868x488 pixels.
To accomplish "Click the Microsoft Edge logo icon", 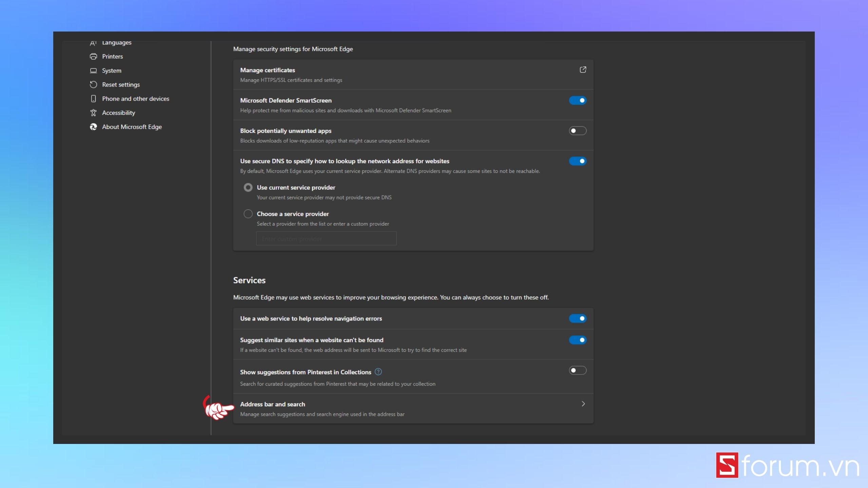I will coord(93,127).
